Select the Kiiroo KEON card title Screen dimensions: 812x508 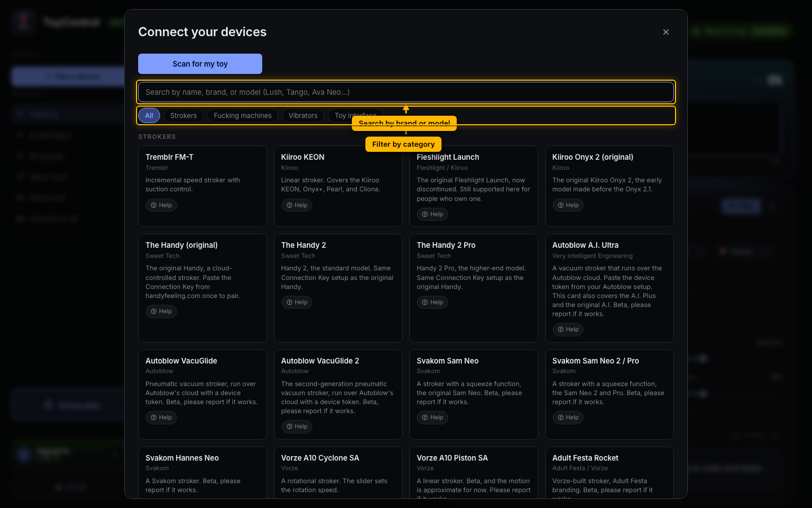303,157
